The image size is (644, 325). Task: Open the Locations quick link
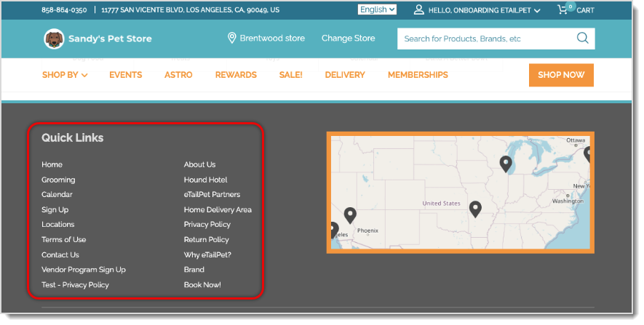point(58,225)
